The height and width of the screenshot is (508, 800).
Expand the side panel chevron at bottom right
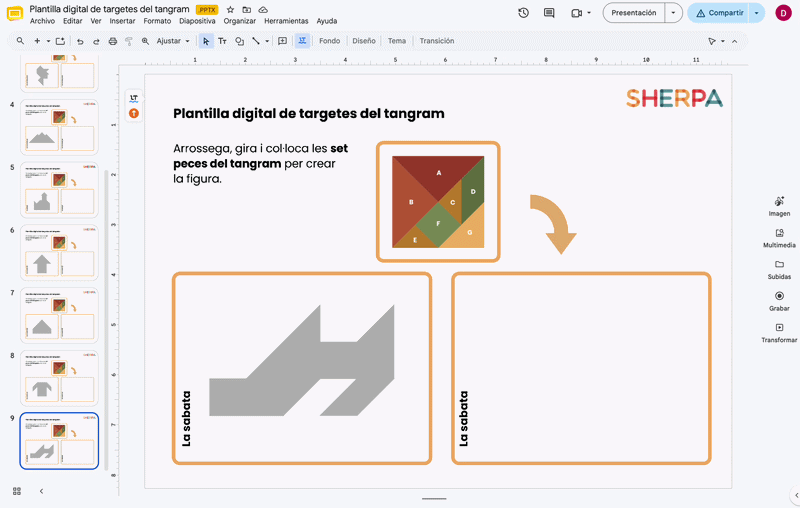pyautogui.click(x=796, y=495)
